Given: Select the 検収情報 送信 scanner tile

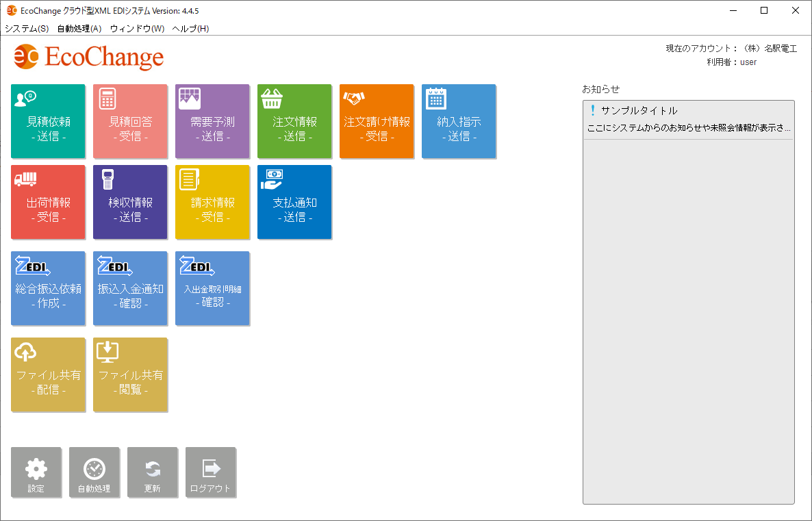Looking at the screenshot, I should [x=130, y=202].
